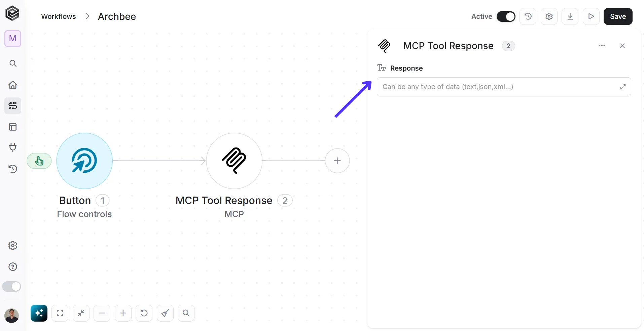Image resolution: width=644 pixels, height=331 pixels.
Task: Open version history in top bar
Action: click(528, 16)
